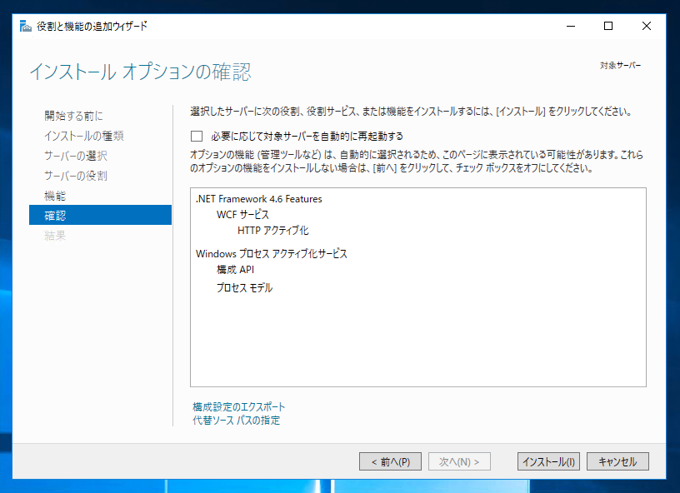Click the wizard's title bar icon
Viewport: 680px width, 493px height.
26,26
